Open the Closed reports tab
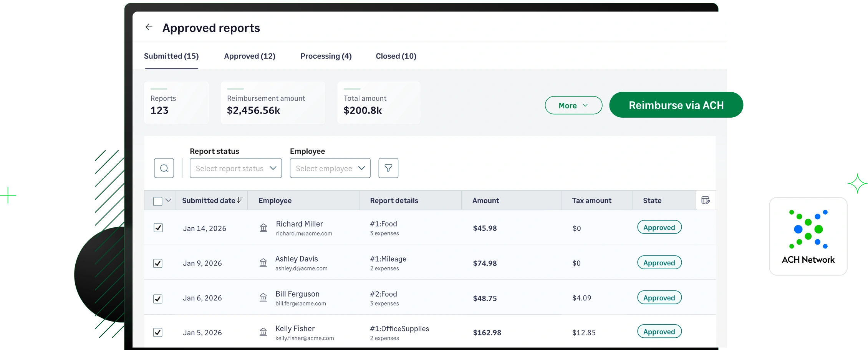This screenshot has height=350, width=868. (x=396, y=56)
